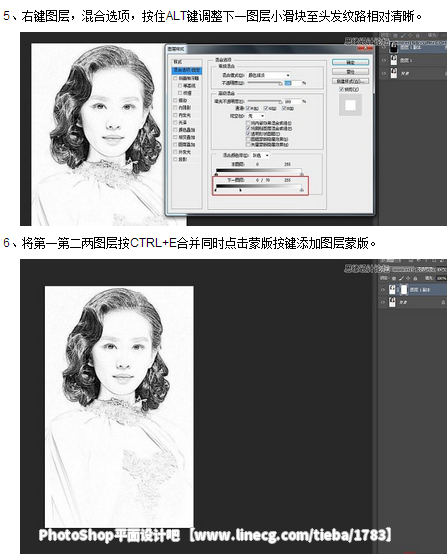The width and height of the screenshot is (447, 554).
Task: Click the 下一图层 value text "0 / 70"
Action: pyautogui.click(x=263, y=180)
